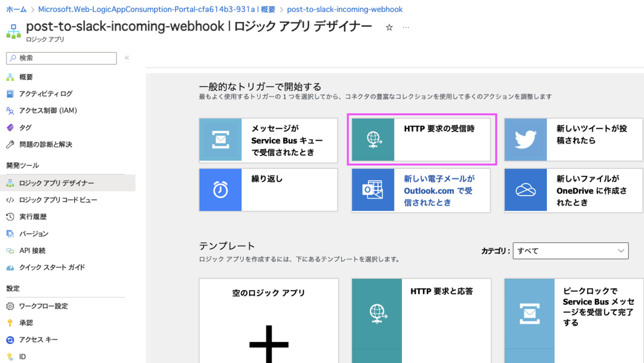Open the more options ellipsis next to star
644x363 pixels.
click(x=406, y=27)
